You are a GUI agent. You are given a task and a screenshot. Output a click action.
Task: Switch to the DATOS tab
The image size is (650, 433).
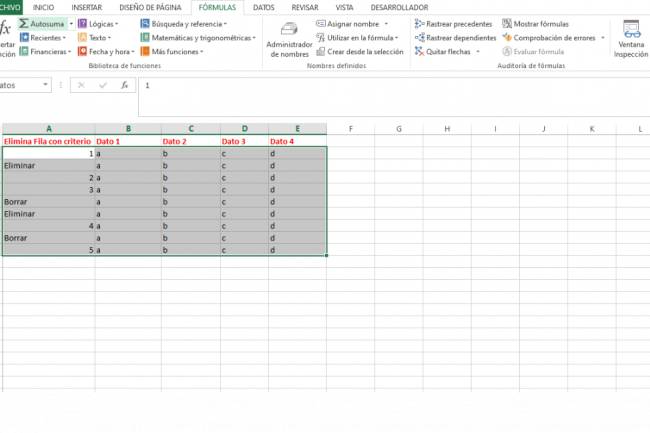[264, 7]
